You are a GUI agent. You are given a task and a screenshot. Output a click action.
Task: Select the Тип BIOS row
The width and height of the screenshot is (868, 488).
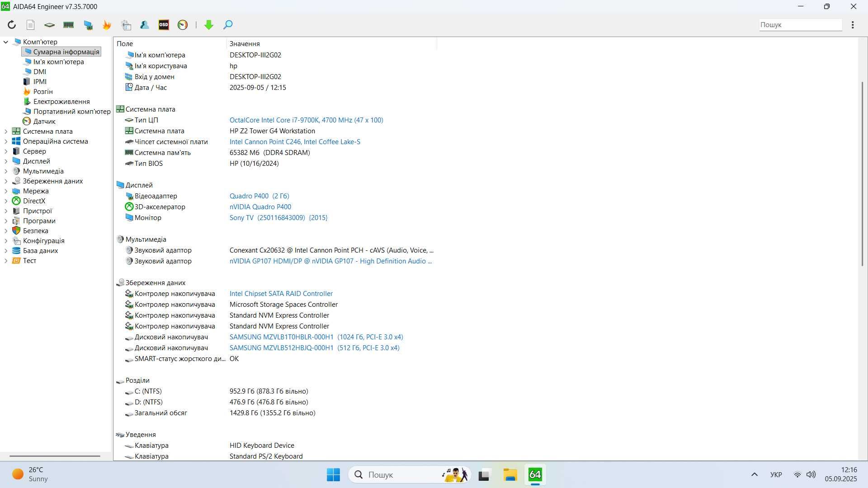pos(275,164)
